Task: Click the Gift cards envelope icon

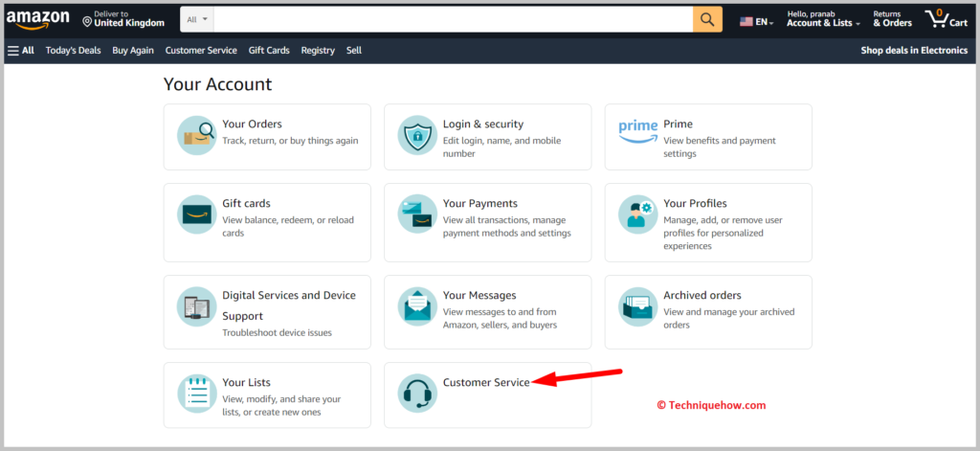Action: (x=197, y=214)
